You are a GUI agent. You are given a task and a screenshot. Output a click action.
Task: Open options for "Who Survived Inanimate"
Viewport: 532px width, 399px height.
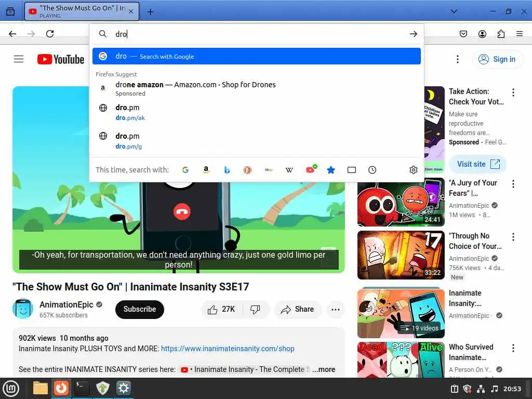click(513, 348)
